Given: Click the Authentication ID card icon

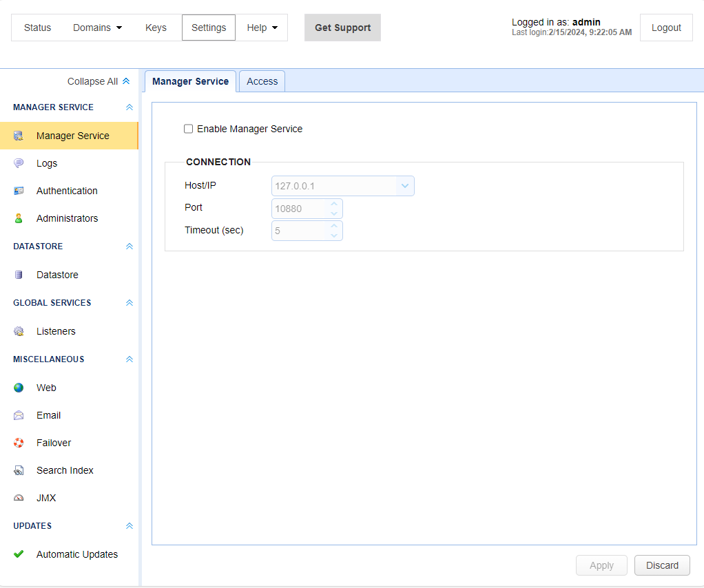Looking at the screenshot, I should coord(19,191).
